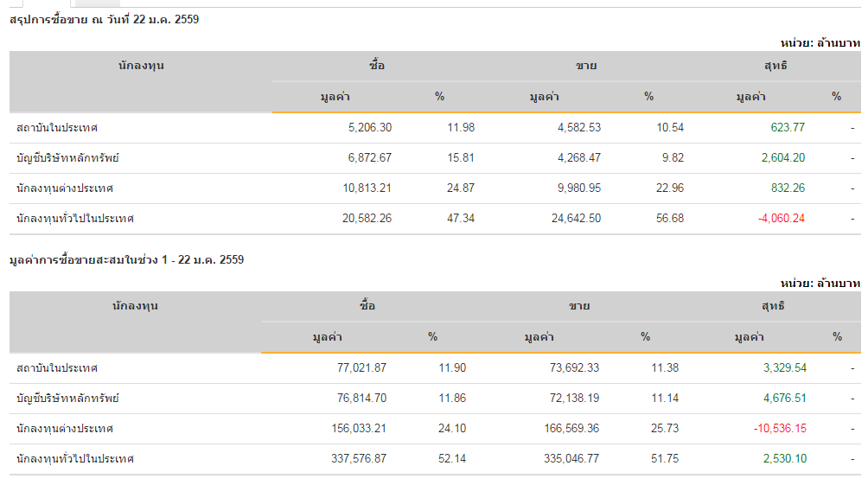Click the ซื้อ column header in the daily table
The height and width of the screenshot is (485, 868).
point(376,66)
